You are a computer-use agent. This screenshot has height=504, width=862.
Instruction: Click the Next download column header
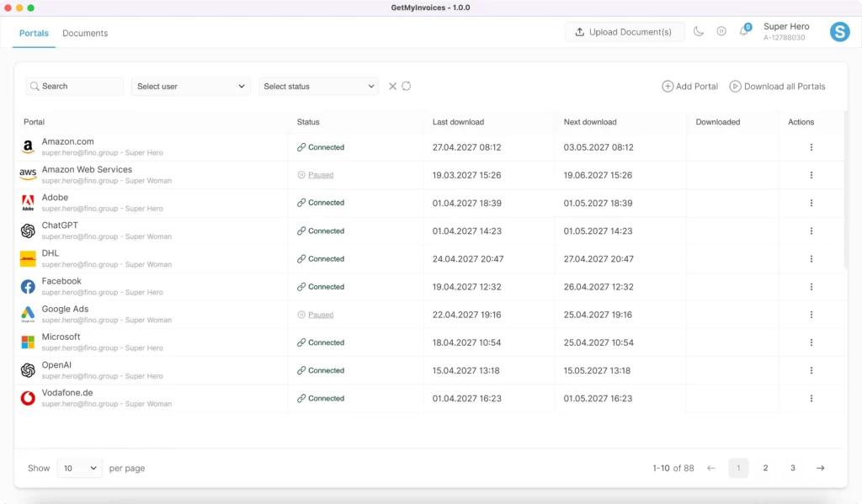590,122
